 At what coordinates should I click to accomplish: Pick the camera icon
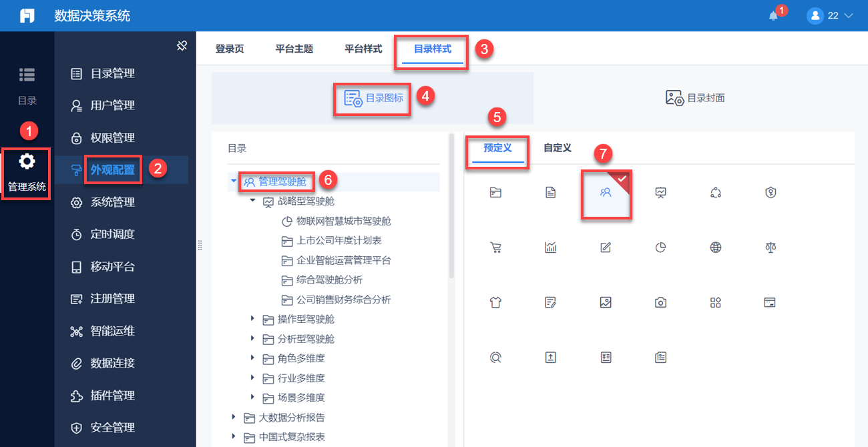click(x=660, y=302)
